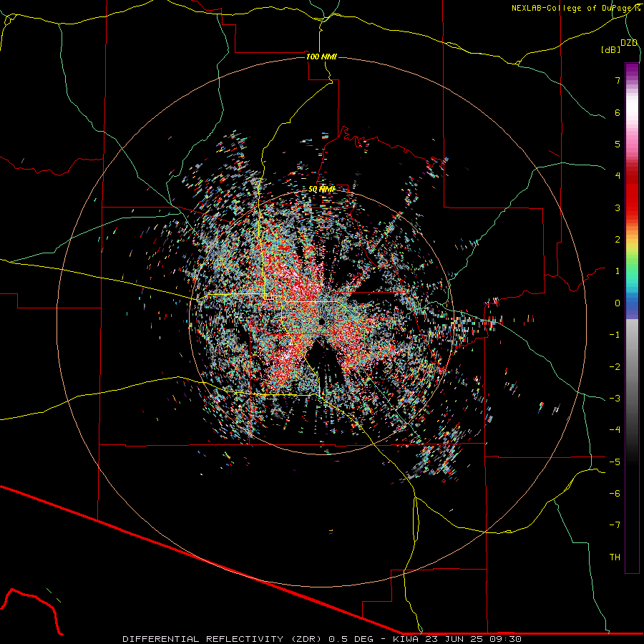Click the positive 2 scale value
The height and width of the screenshot is (644, 644).
click(x=618, y=240)
